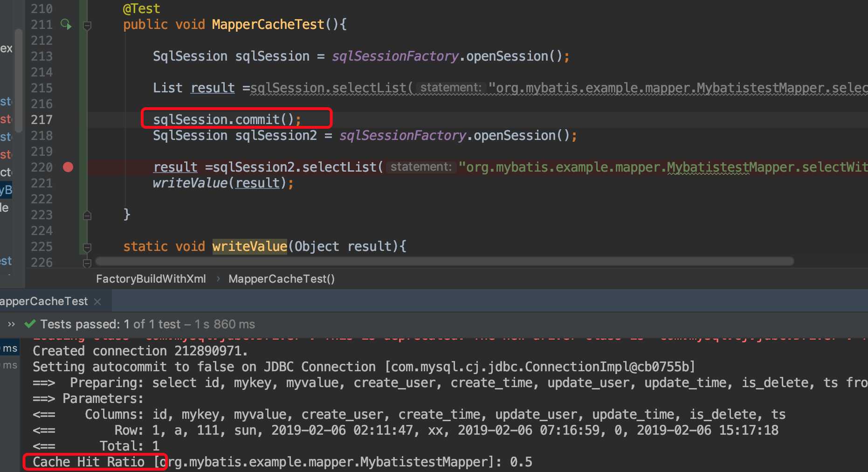Expand the hidden run toolbar chevrons
The width and height of the screenshot is (868, 472).
11,324
